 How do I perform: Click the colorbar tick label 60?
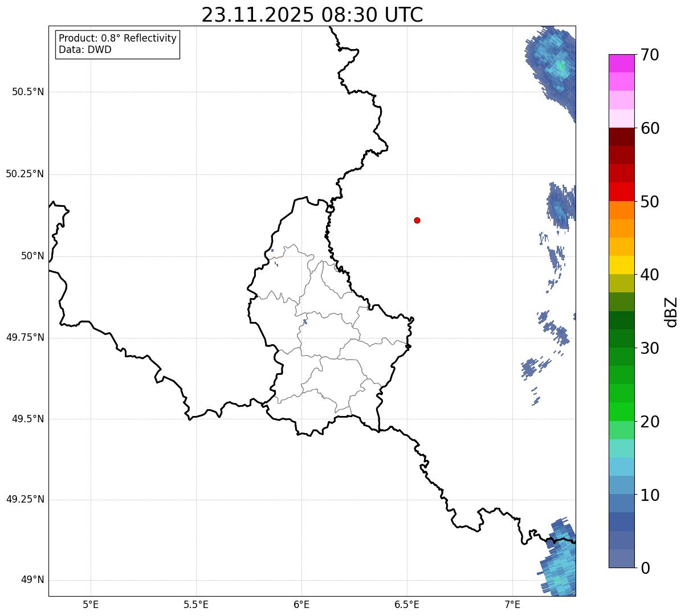[650, 128]
